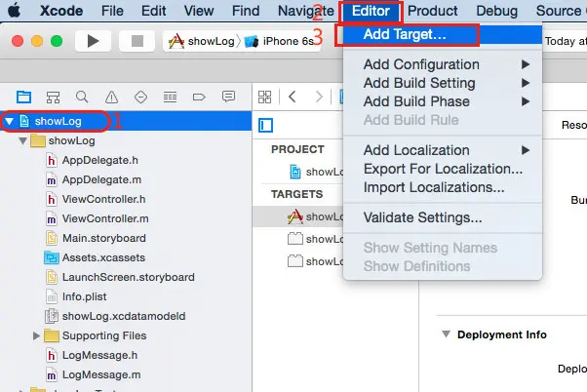This screenshot has width=587, height=392.
Task: Choose Add Target… from Editor menu
Action: point(443,34)
